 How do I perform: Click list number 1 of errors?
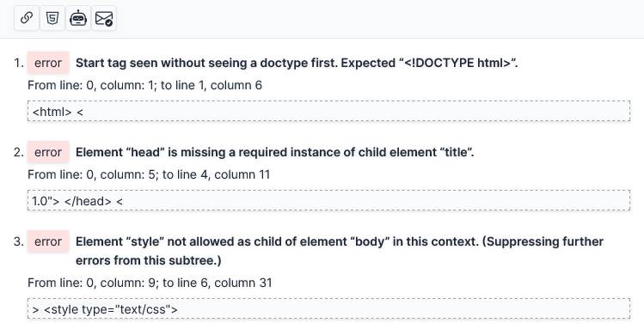18,63
